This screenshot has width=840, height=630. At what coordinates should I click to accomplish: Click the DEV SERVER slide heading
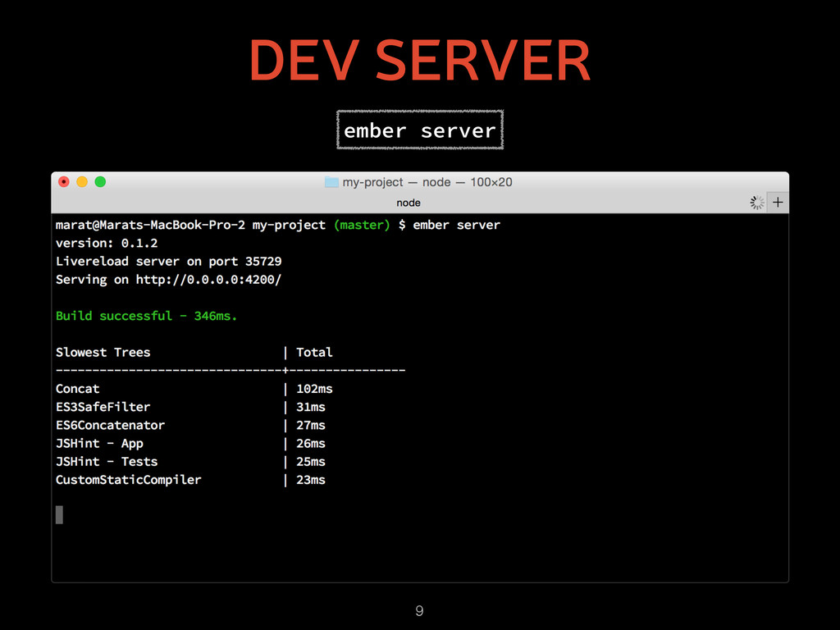pos(420,59)
